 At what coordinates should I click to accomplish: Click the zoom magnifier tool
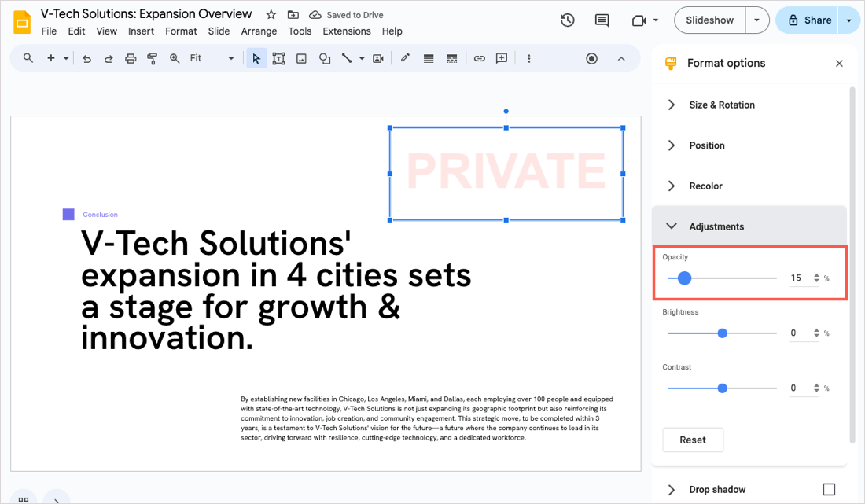pos(175,58)
